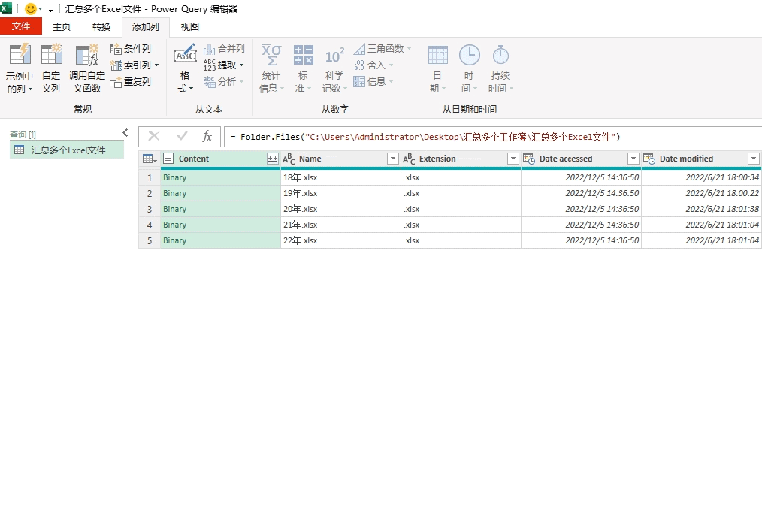Click 信息 number information option
This screenshot has height=532, width=762.
coord(373,82)
